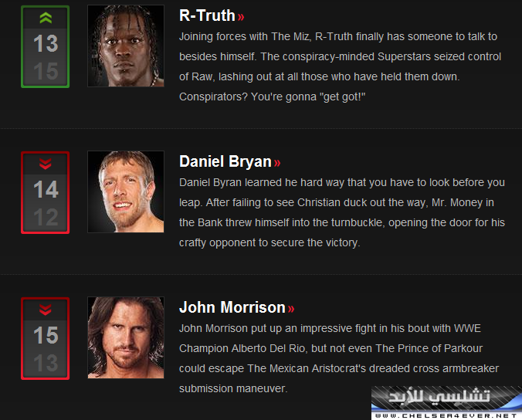This screenshot has height=420, width=522.
Task: Click previous rank 12 in Daniel Bryan's box
Action: click(46, 217)
